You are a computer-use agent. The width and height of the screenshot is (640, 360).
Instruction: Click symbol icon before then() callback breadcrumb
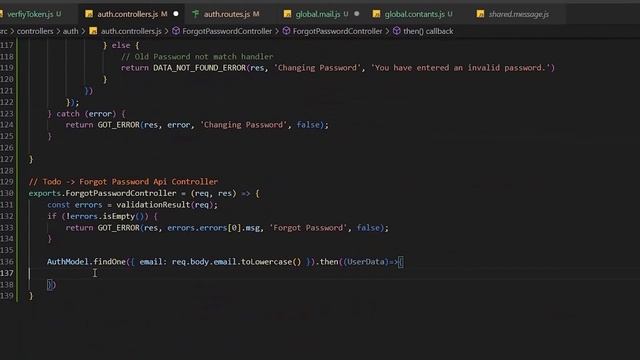[396, 31]
